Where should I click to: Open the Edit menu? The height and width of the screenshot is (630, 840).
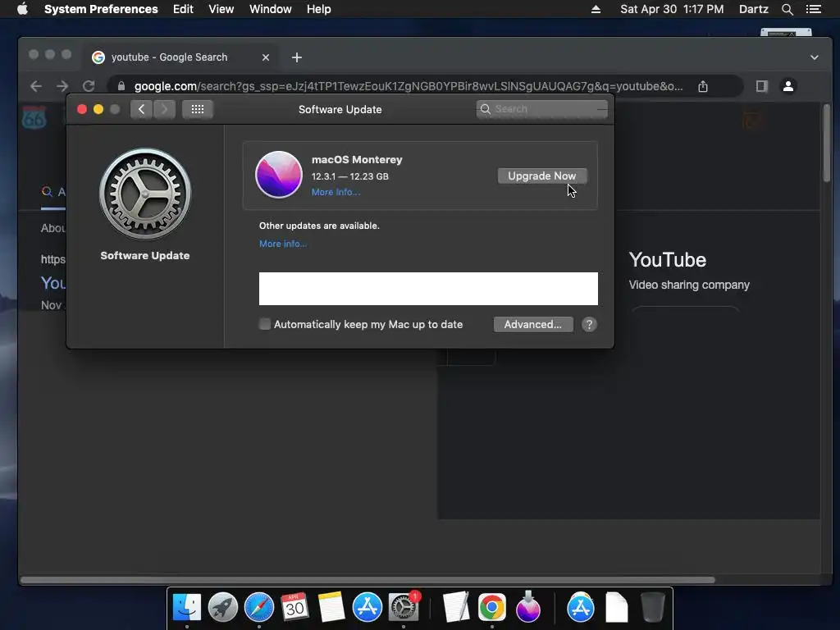[x=183, y=9]
